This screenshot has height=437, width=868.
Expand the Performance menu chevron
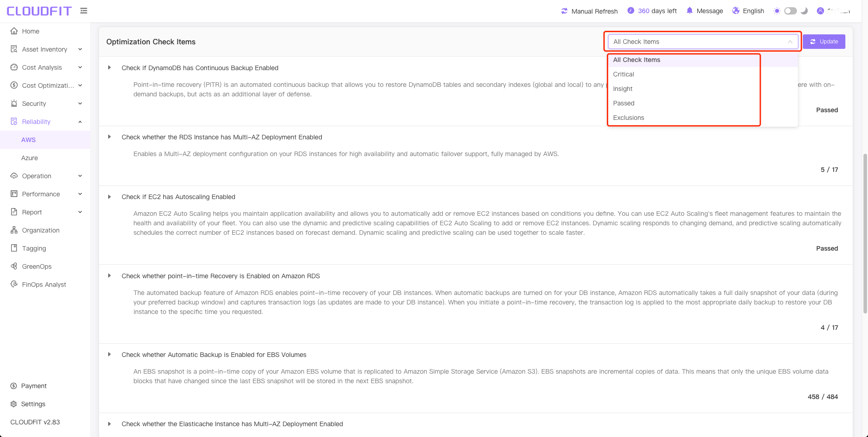[x=80, y=194]
